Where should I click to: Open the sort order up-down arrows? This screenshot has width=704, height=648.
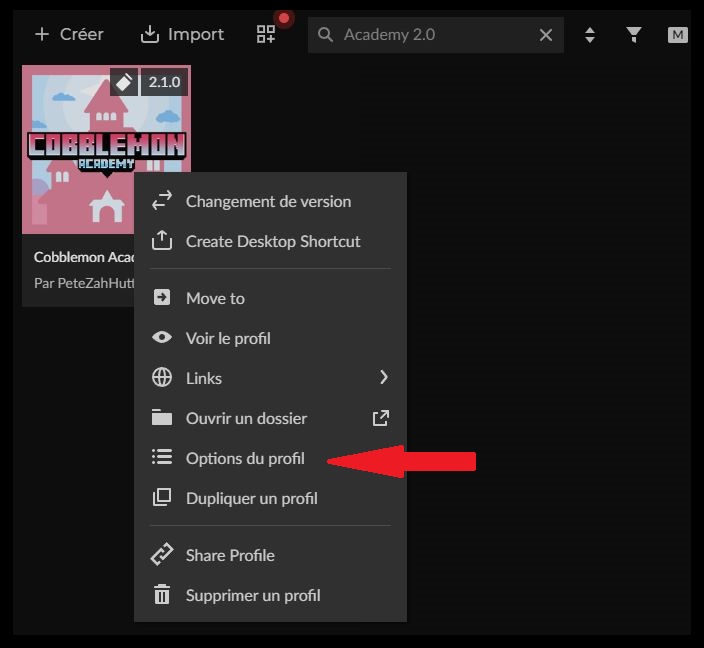pos(590,35)
